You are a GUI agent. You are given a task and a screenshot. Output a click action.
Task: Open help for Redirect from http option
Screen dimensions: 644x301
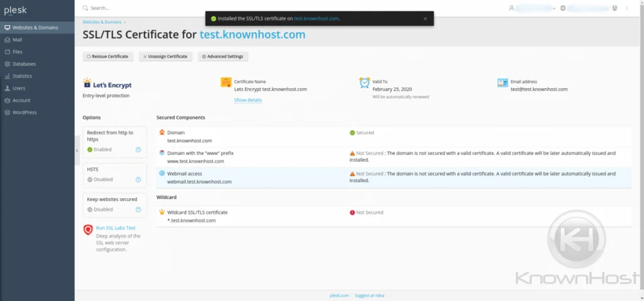pyautogui.click(x=138, y=150)
